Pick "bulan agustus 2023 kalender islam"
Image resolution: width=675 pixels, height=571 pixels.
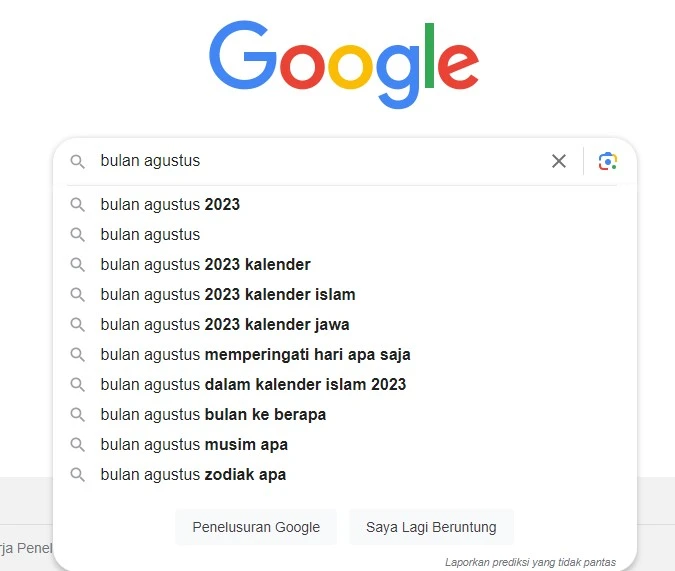click(228, 295)
